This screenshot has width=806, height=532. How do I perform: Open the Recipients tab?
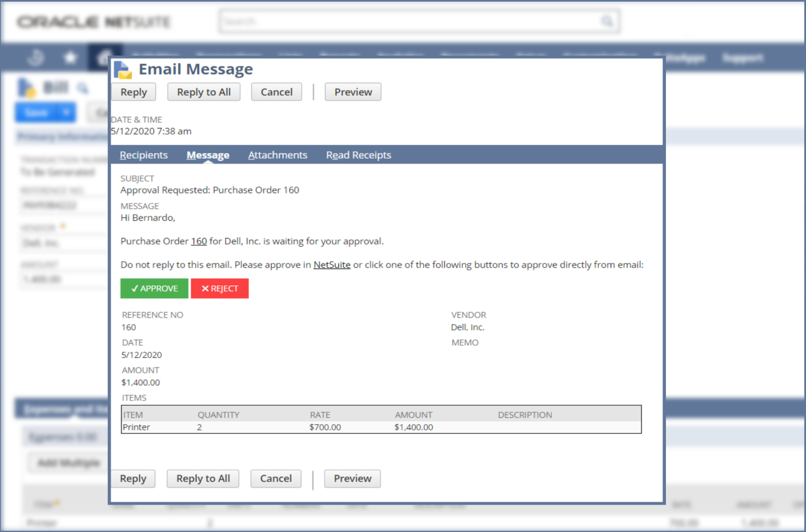[x=144, y=155]
